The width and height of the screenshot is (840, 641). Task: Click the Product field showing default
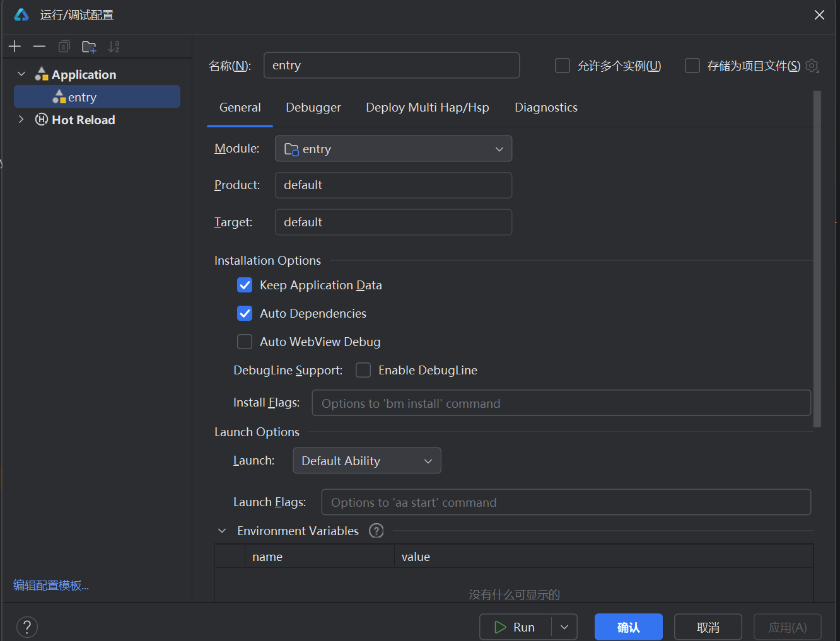394,185
